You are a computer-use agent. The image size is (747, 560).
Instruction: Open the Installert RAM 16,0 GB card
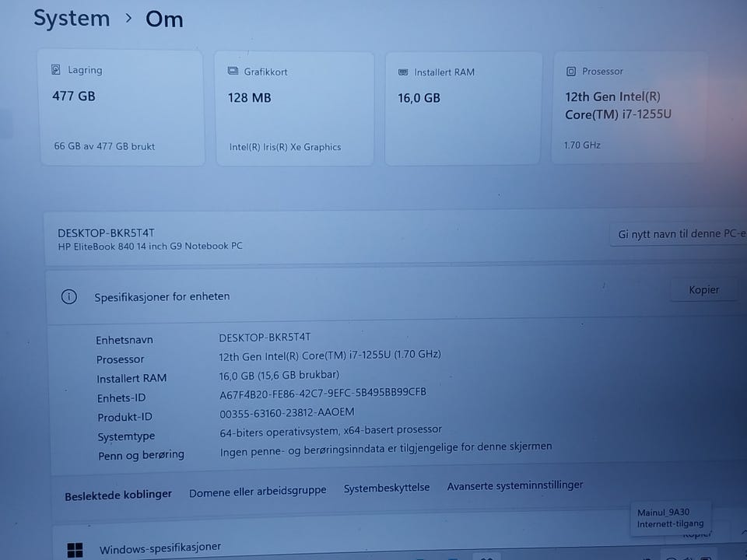(x=463, y=109)
